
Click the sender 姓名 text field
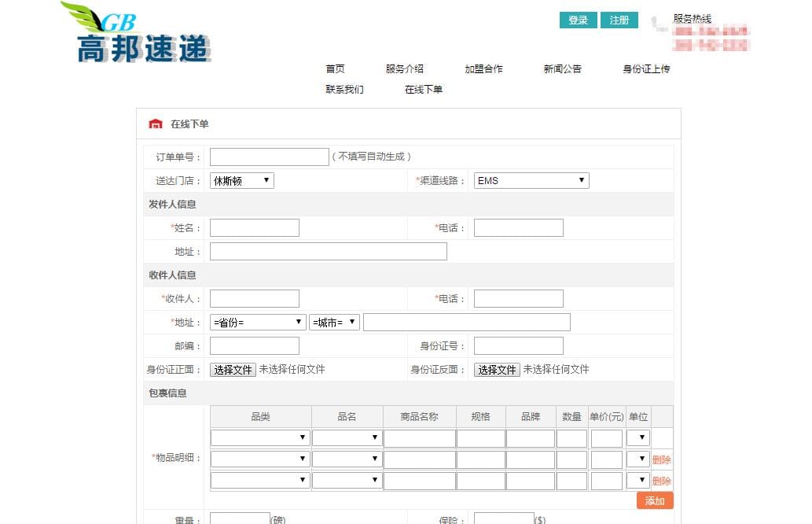pos(254,227)
